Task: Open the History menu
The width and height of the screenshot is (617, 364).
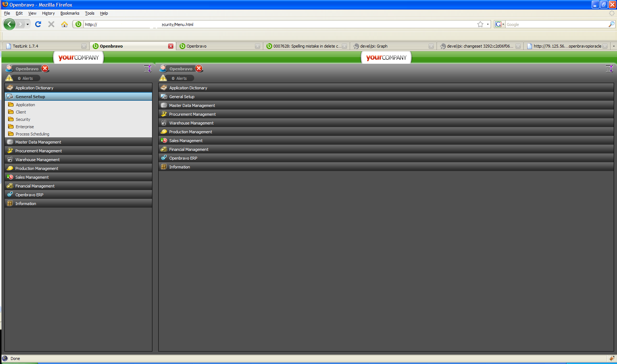Action: pos(48,13)
